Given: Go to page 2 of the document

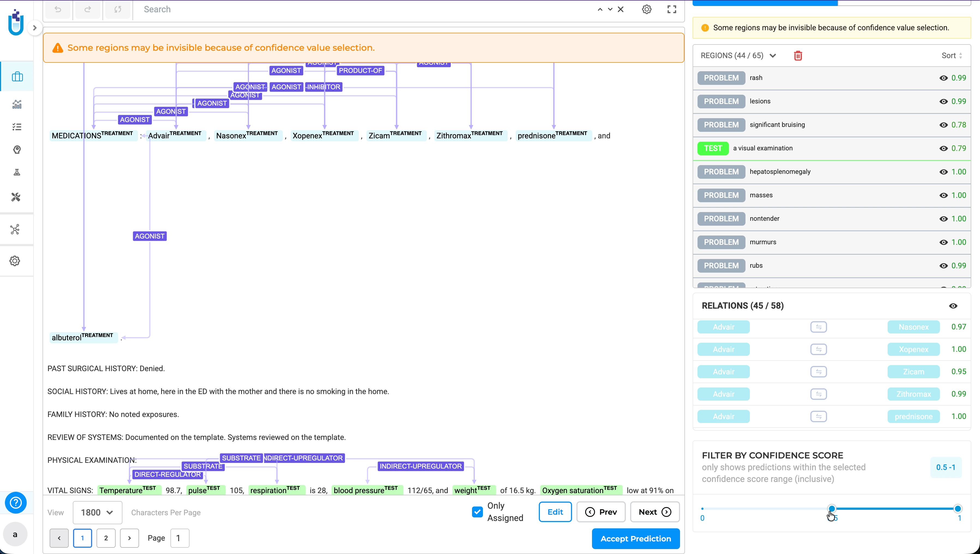Looking at the screenshot, I should pyautogui.click(x=106, y=538).
